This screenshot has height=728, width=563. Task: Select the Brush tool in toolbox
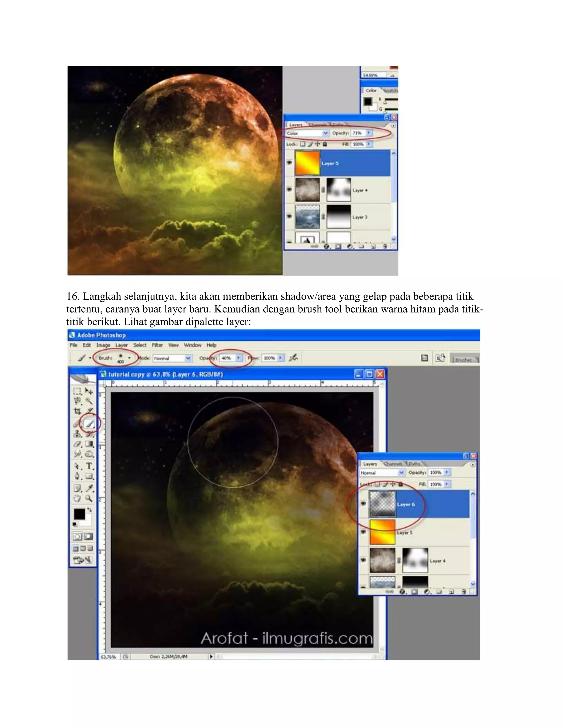click(89, 424)
